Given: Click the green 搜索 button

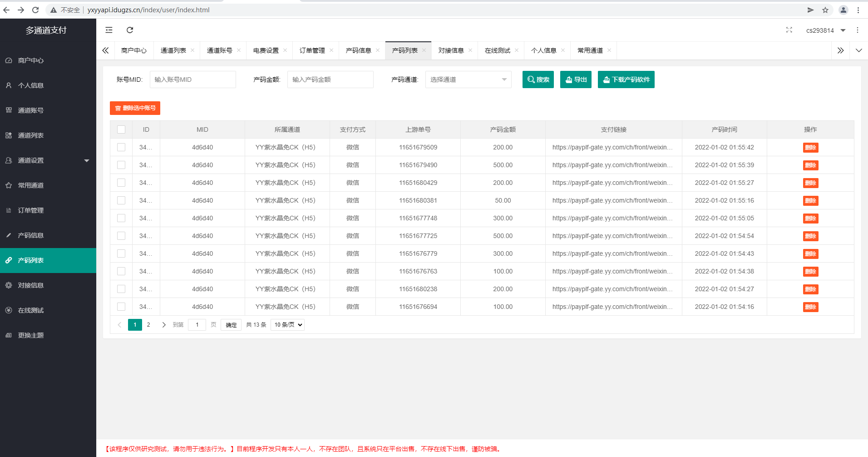Looking at the screenshot, I should (538, 79).
